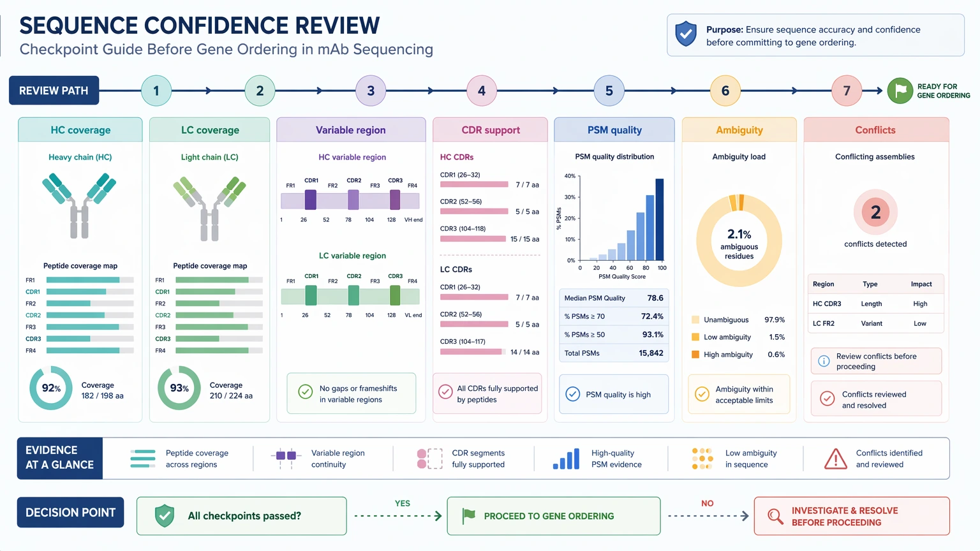Click the LC FR2 row in conflicts table

point(875,323)
